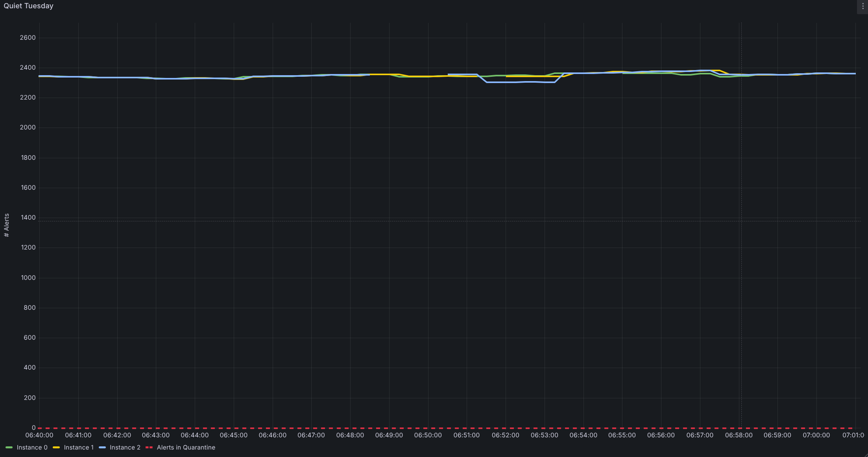Click the Quiet Tuesday panel title

(28, 6)
